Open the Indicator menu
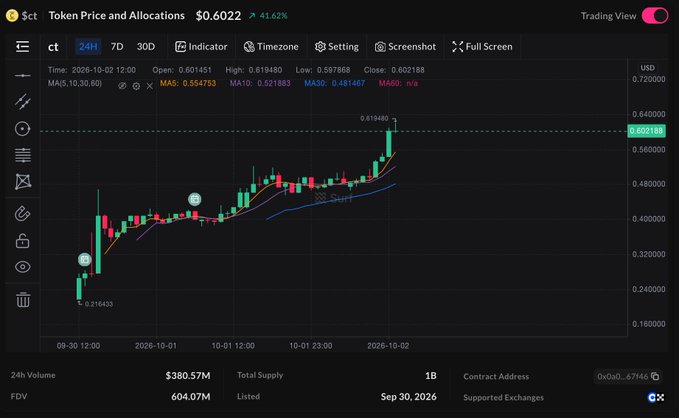The width and height of the screenshot is (679, 418). [201, 46]
